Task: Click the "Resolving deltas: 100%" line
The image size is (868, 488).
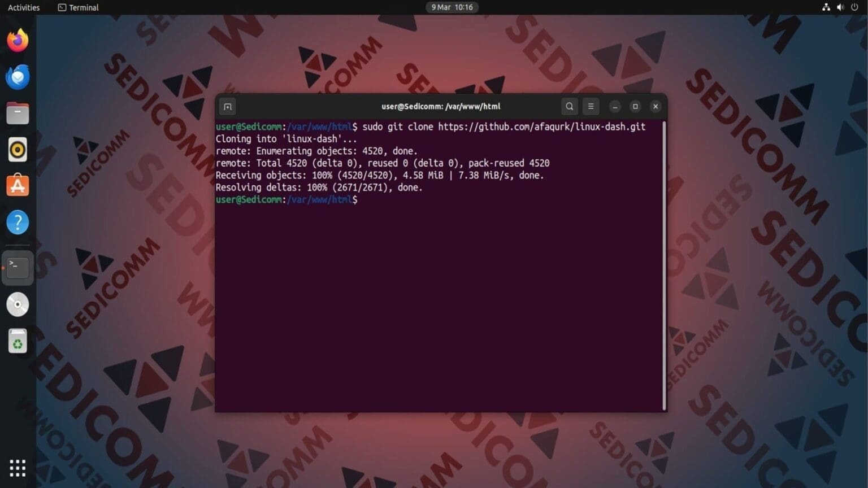Action: coord(319,188)
